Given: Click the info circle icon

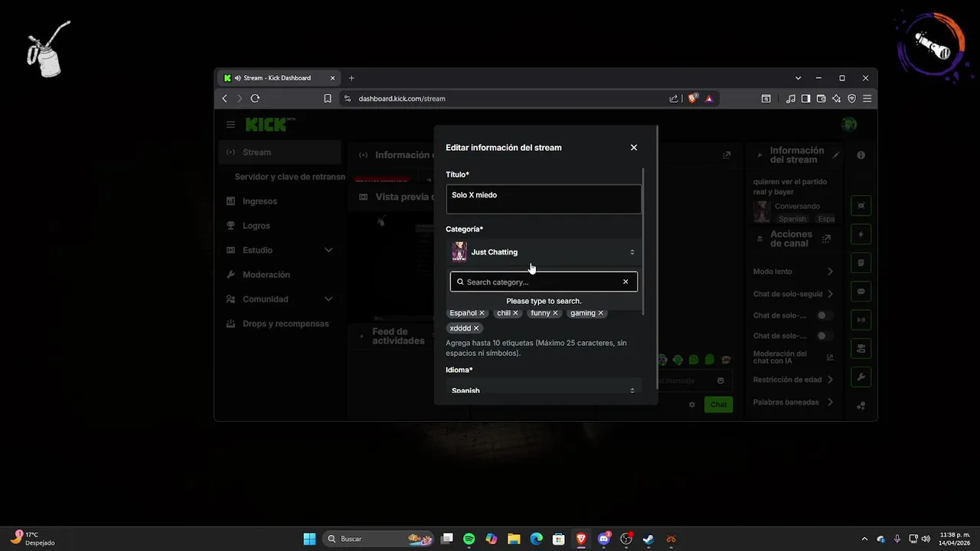Looking at the screenshot, I should tap(861, 155).
